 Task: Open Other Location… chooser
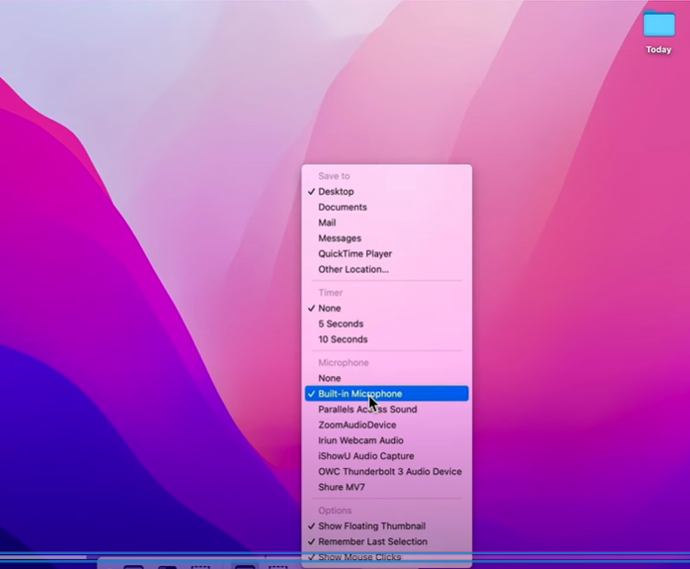click(386, 269)
